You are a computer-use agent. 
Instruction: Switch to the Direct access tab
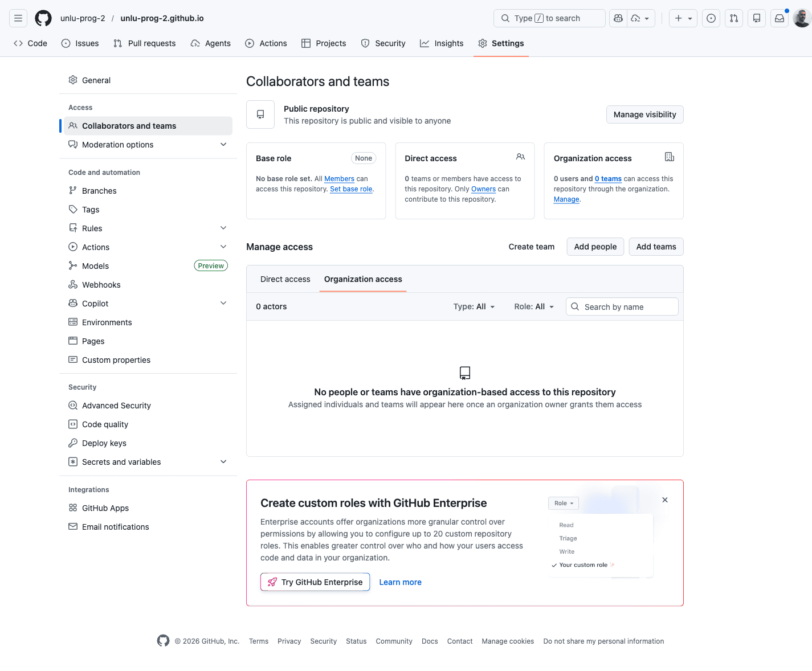coord(285,279)
